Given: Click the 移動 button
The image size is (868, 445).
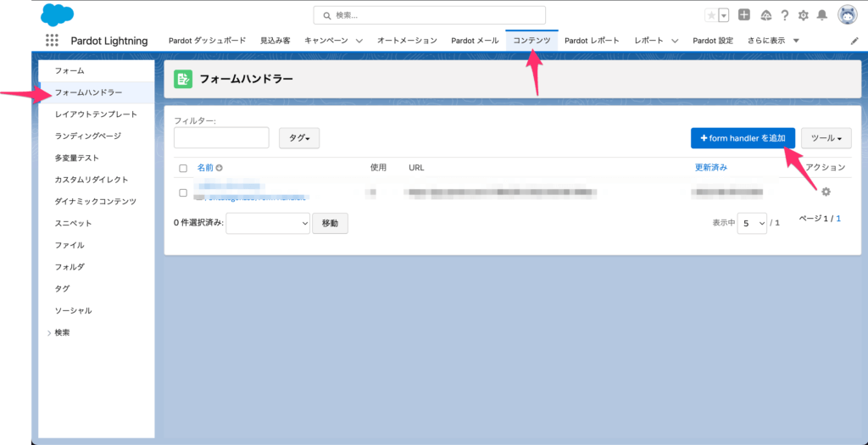Looking at the screenshot, I should point(330,223).
